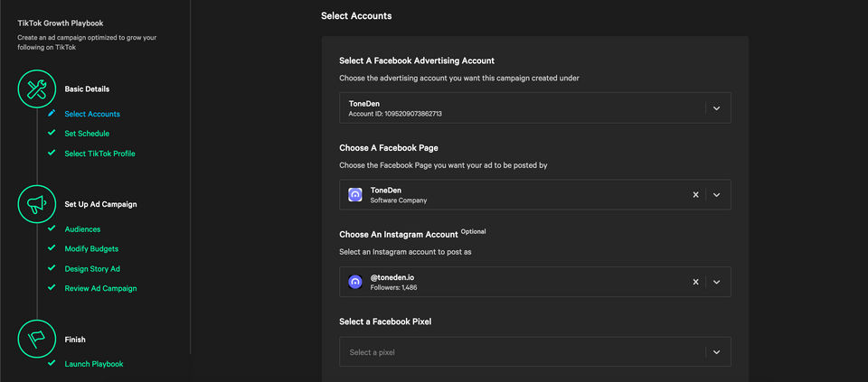Click the Set Up Ad Campaign megaphone icon
Image resolution: width=868 pixels, height=382 pixels.
(37, 204)
